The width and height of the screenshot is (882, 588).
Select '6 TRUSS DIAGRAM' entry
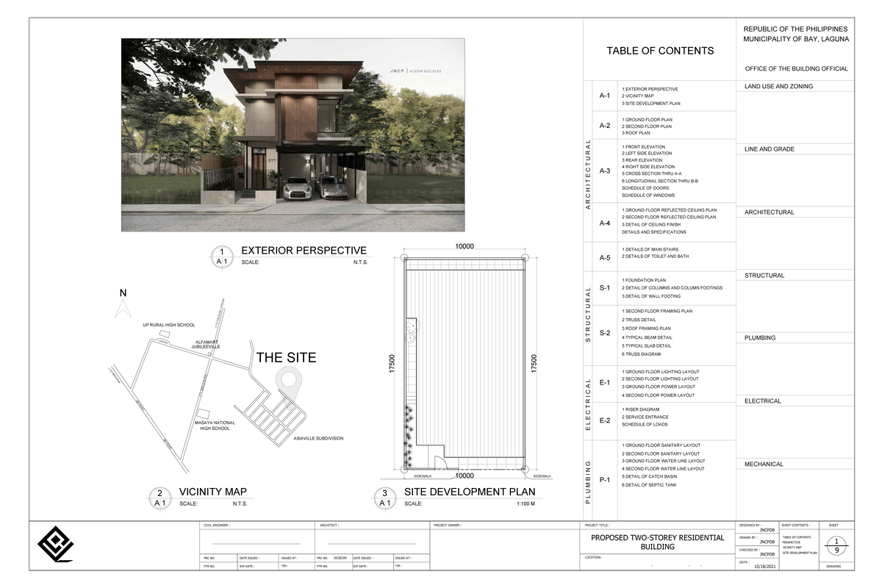(640, 354)
